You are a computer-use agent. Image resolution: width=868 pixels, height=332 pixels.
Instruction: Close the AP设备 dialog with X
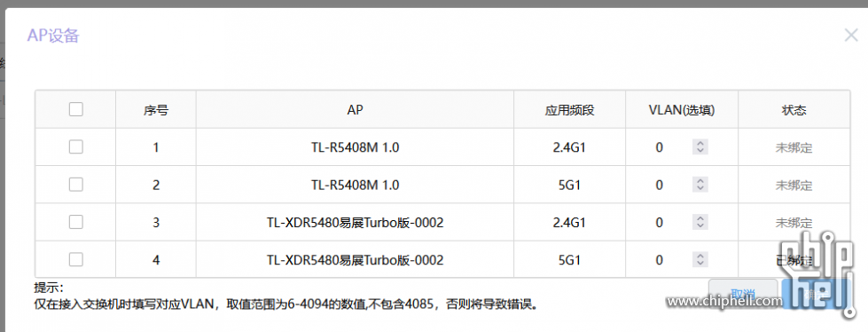tap(851, 36)
